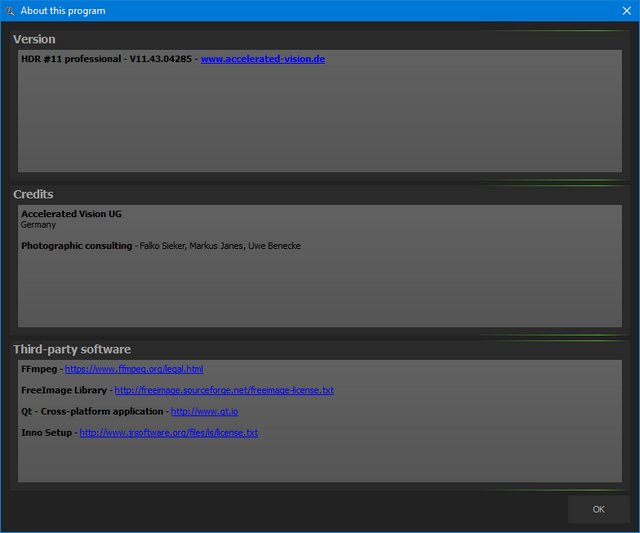The image size is (640, 533).
Task: Visit the Qt website link
Action: tap(204, 411)
